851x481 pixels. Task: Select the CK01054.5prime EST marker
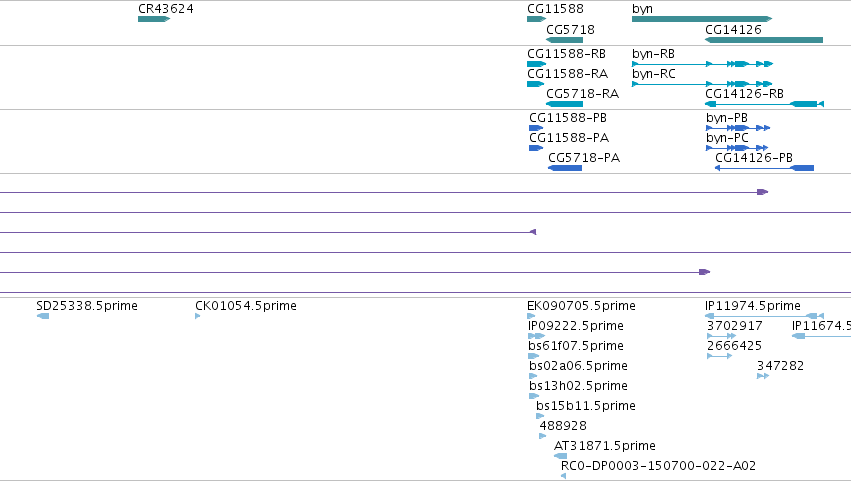pos(198,316)
